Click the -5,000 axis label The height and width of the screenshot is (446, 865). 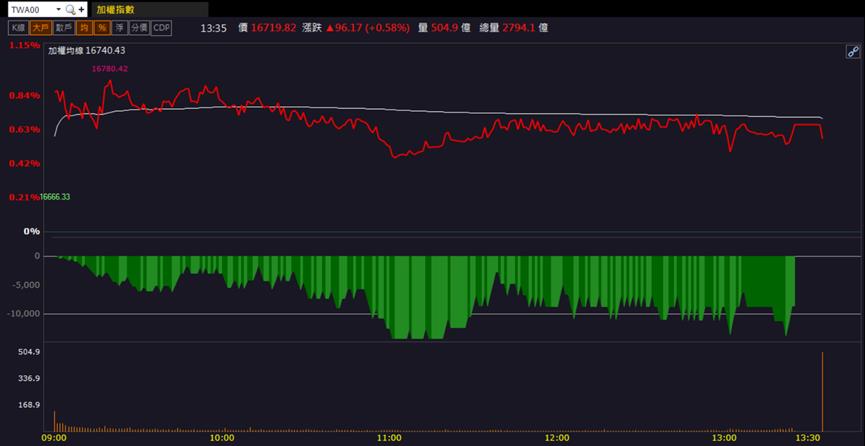click(27, 285)
